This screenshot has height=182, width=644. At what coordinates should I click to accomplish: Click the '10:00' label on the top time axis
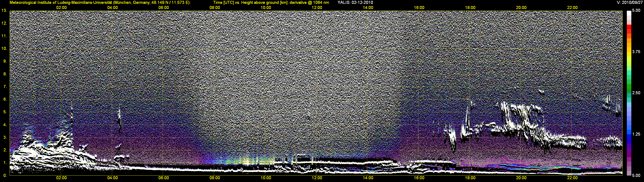[266, 8]
